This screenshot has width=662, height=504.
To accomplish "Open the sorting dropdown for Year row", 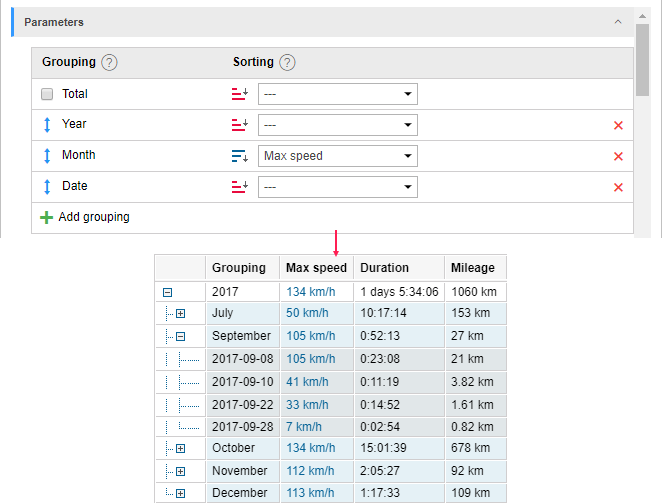I will click(337, 125).
